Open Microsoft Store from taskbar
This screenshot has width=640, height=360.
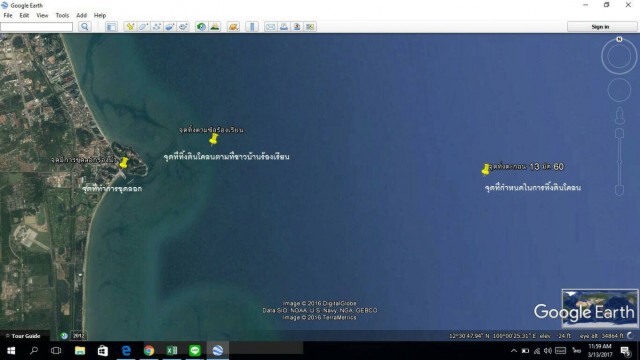point(102,351)
